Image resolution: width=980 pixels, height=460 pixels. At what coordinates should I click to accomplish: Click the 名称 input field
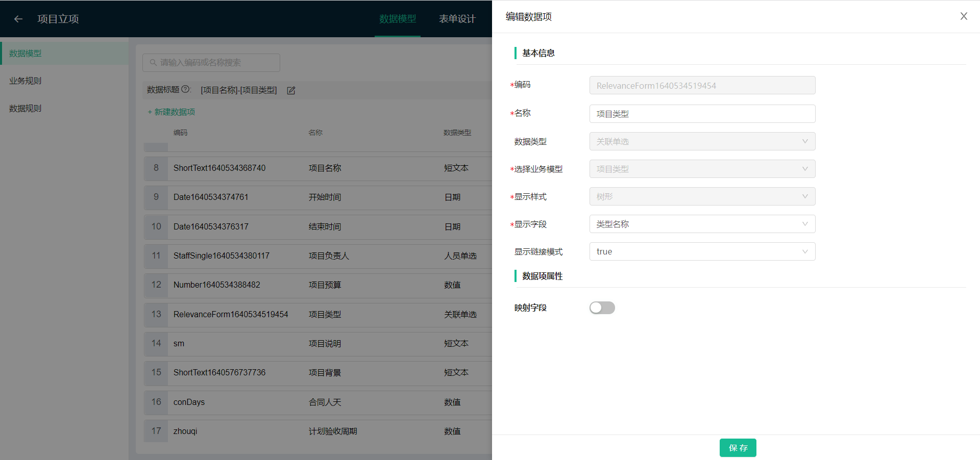click(702, 114)
